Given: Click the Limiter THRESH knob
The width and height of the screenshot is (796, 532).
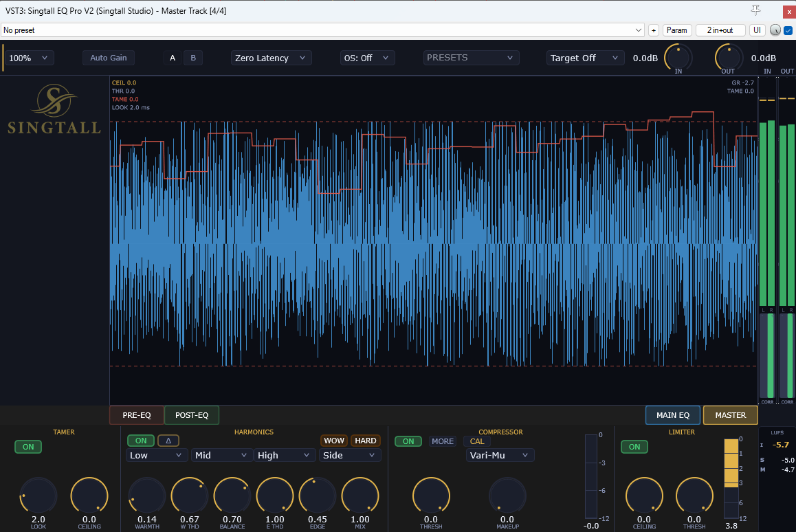Looking at the screenshot, I should 694,496.
